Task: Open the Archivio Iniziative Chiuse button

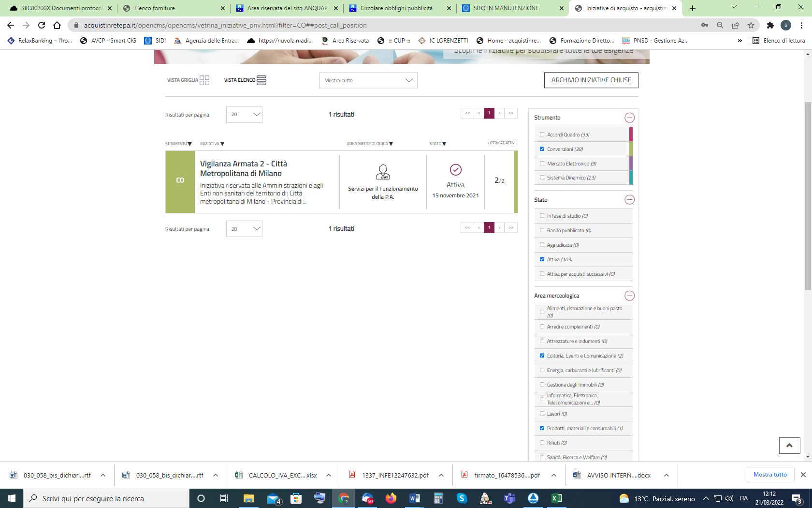Action: coord(591,80)
